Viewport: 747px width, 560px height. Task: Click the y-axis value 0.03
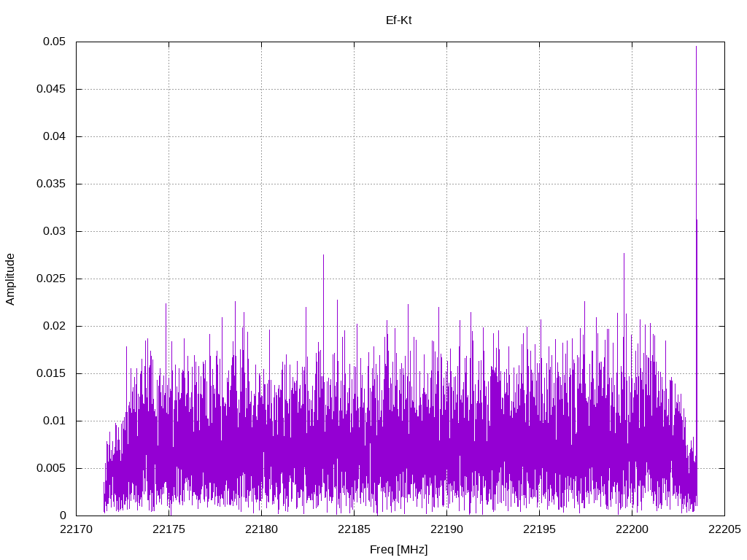point(54,231)
